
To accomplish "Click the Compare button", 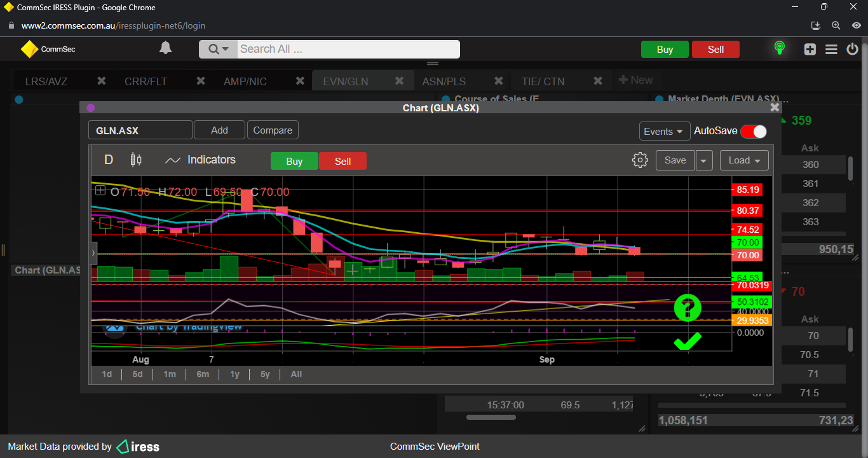I will coord(273,130).
